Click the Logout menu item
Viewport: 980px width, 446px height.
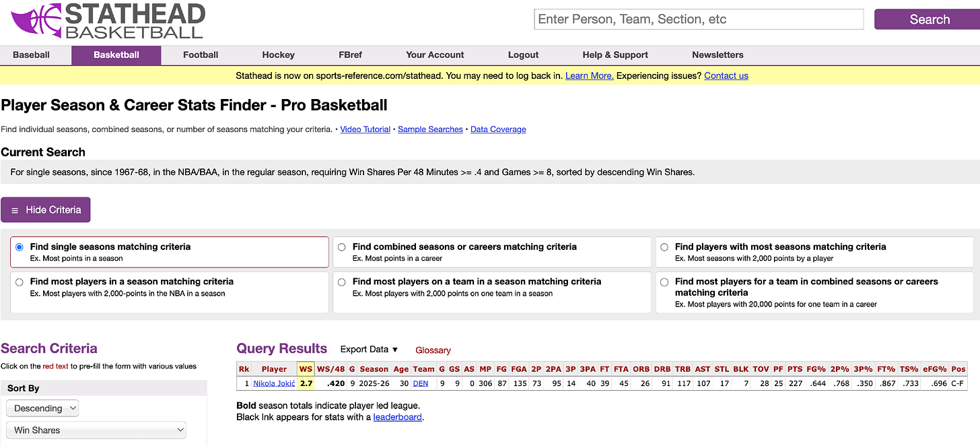[524, 55]
